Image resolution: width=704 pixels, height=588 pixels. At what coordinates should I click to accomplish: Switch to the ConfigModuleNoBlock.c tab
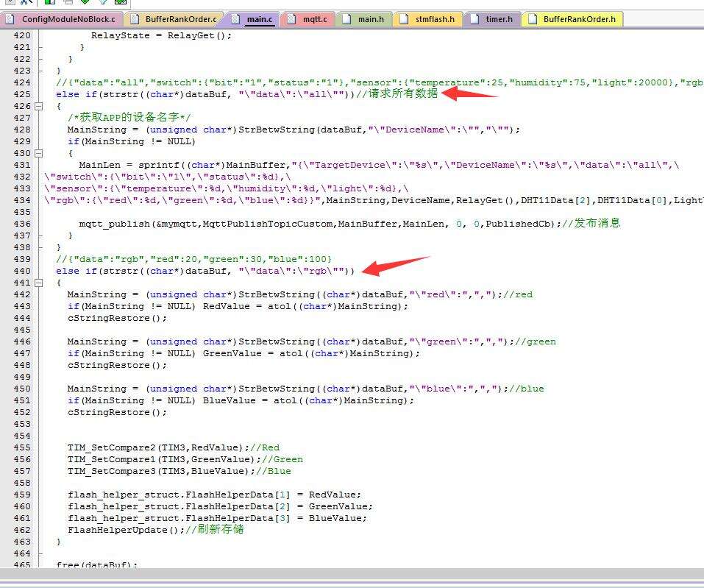(68, 19)
